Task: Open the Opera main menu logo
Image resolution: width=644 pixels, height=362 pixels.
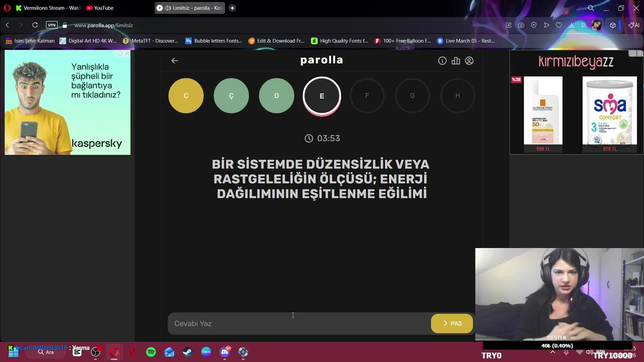Action: (x=7, y=8)
